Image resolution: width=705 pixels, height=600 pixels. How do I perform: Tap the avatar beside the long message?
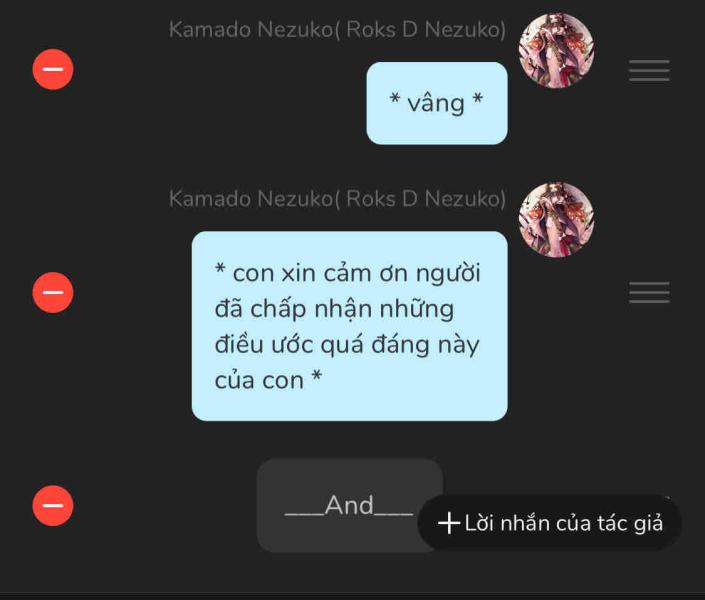[x=556, y=219]
